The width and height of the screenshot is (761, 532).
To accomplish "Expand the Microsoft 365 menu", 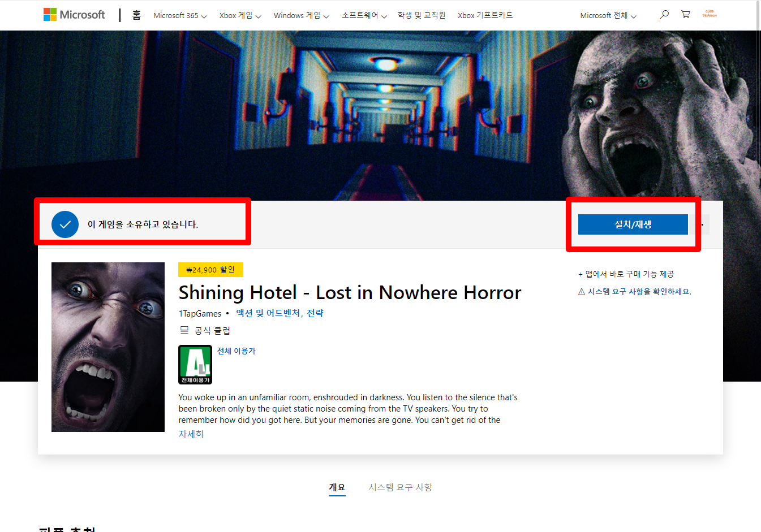I will coord(180,15).
